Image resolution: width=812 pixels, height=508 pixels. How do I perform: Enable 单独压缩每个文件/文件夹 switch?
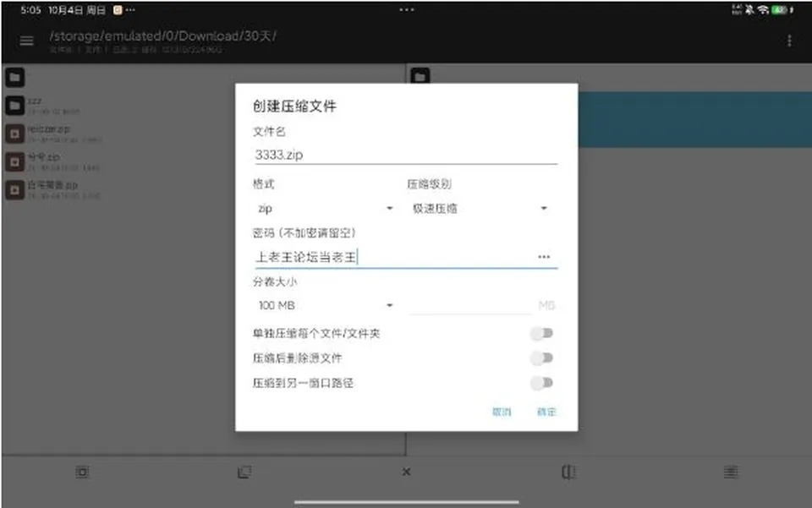tap(542, 333)
